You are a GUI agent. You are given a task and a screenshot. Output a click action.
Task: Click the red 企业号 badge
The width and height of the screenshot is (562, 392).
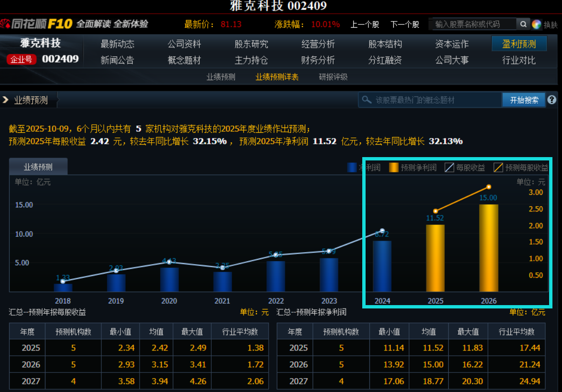pos(22,59)
